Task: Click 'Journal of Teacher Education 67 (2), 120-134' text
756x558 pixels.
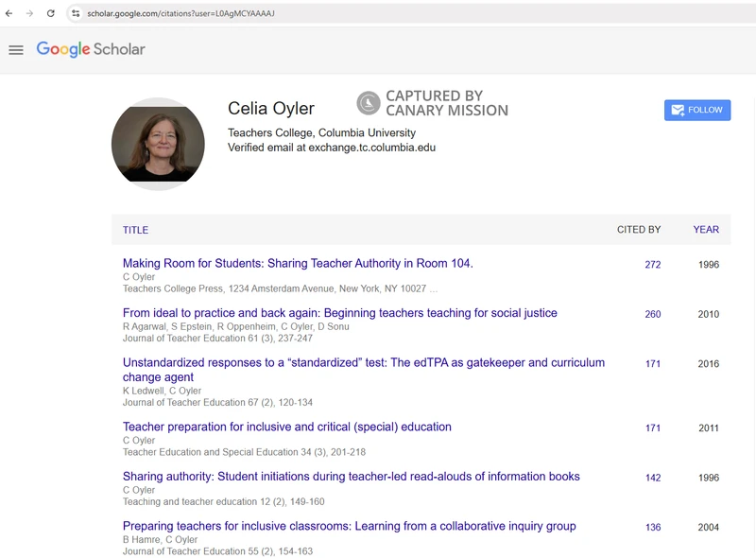Action: coord(217,403)
